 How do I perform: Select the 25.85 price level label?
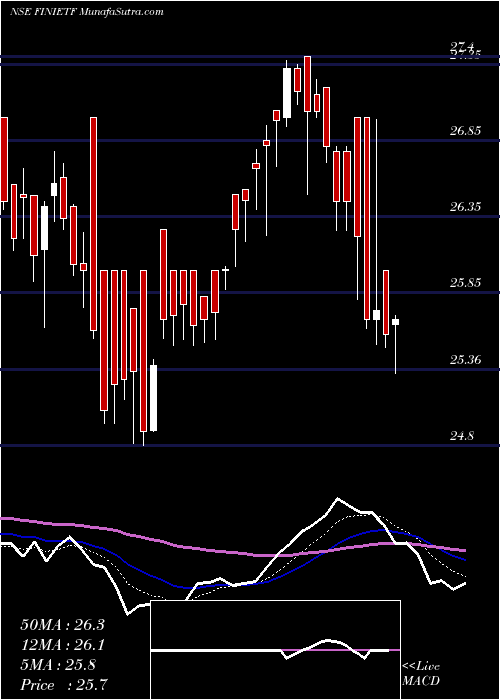click(465, 283)
